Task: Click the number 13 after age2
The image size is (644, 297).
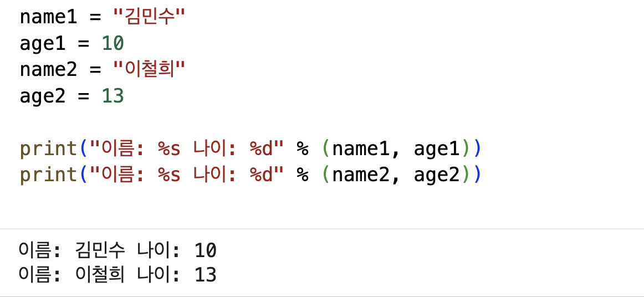Action: (113, 96)
